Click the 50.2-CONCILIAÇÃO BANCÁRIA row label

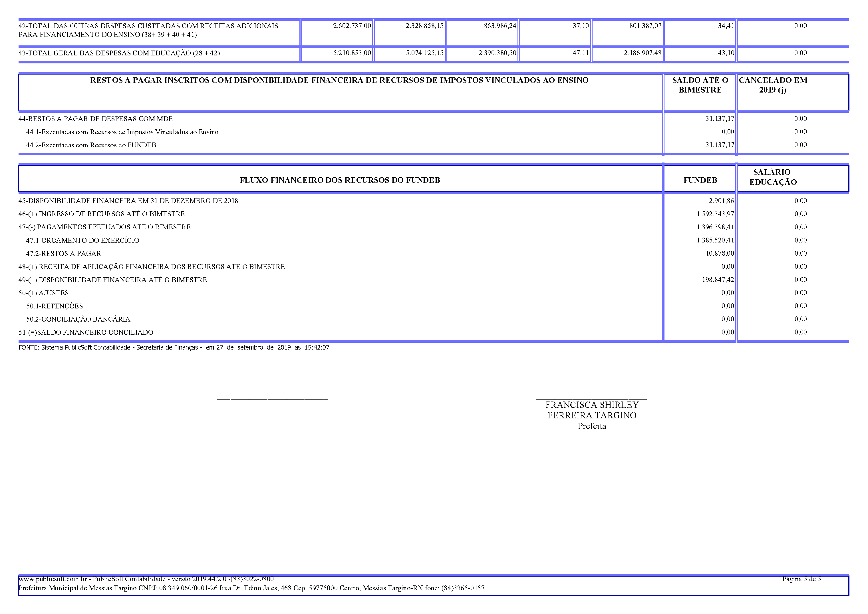pyautogui.click(x=78, y=319)
